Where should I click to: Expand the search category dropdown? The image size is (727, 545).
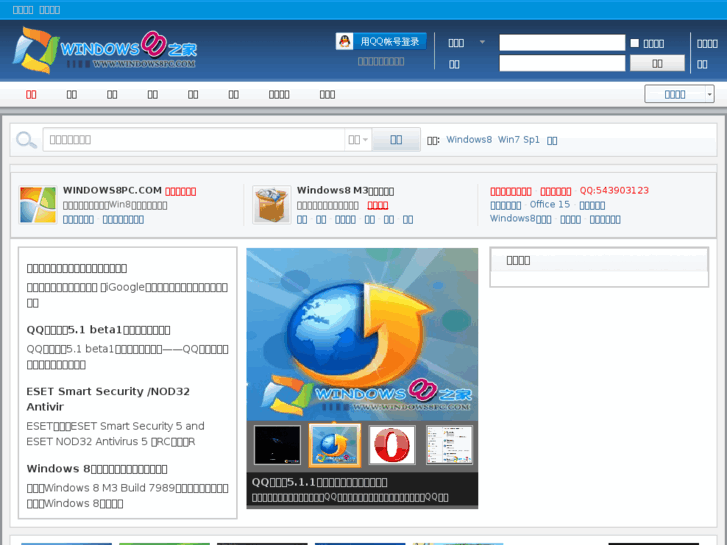click(x=358, y=140)
